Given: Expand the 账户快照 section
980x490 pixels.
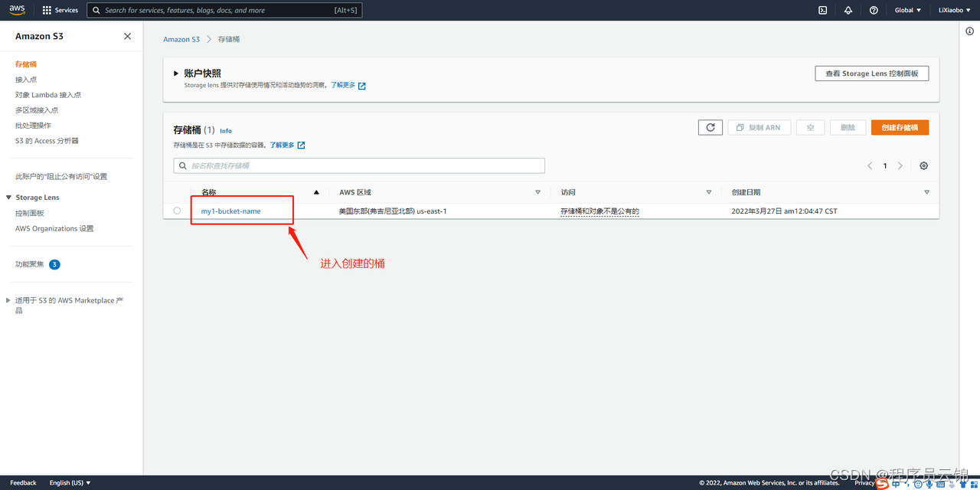Looking at the screenshot, I should (176, 73).
